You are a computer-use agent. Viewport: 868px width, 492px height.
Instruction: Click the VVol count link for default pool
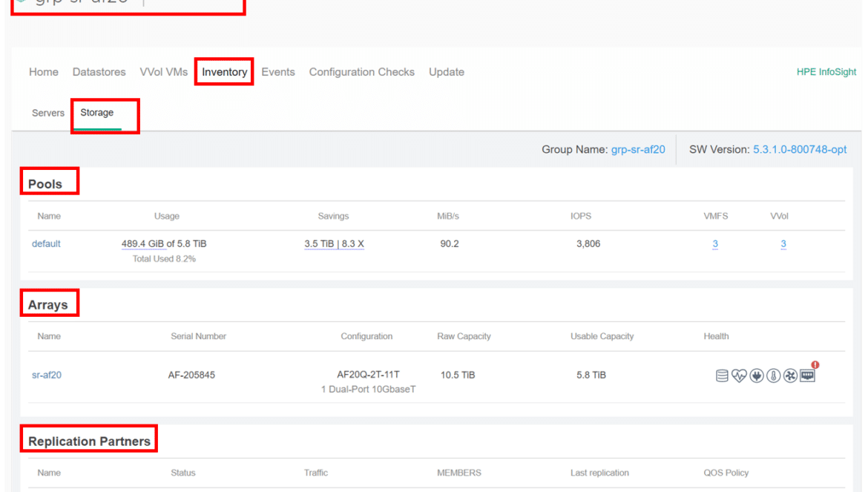point(783,244)
